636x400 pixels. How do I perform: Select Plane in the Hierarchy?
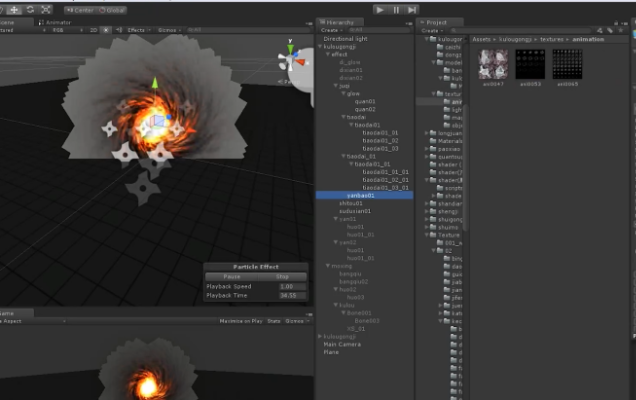click(x=331, y=352)
